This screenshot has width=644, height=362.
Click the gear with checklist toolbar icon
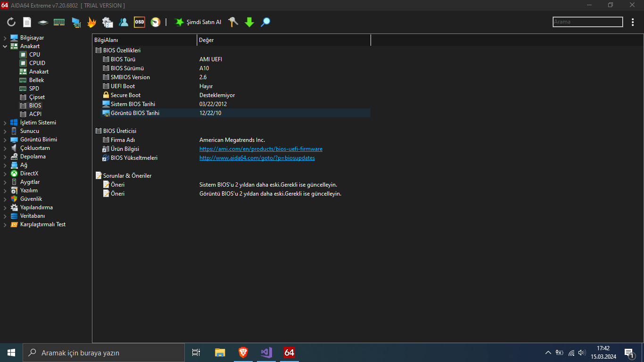tap(107, 22)
